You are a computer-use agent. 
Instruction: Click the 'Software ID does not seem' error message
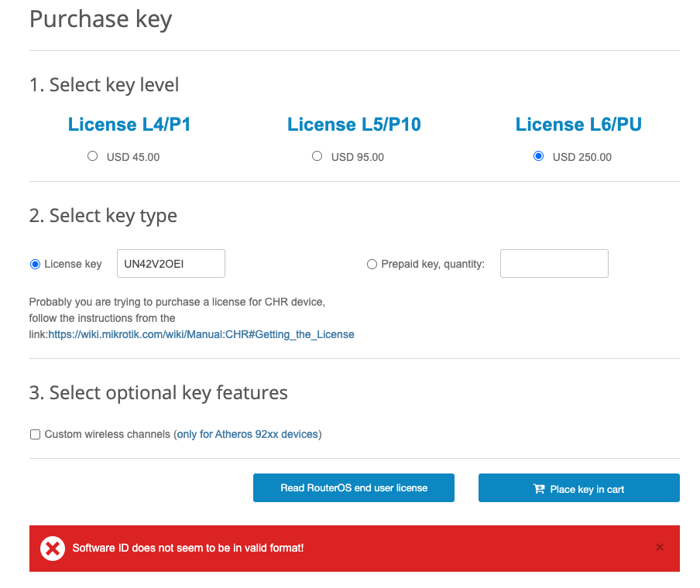tap(188, 548)
